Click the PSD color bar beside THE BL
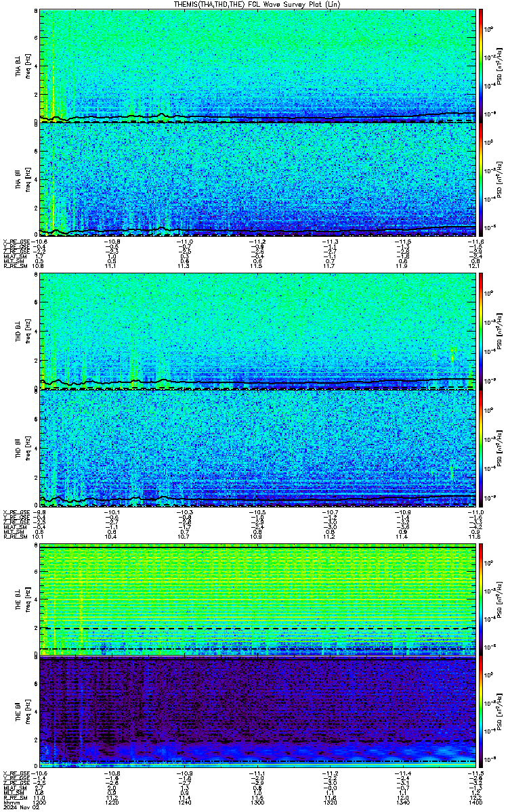508x812 pixels. point(481,599)
